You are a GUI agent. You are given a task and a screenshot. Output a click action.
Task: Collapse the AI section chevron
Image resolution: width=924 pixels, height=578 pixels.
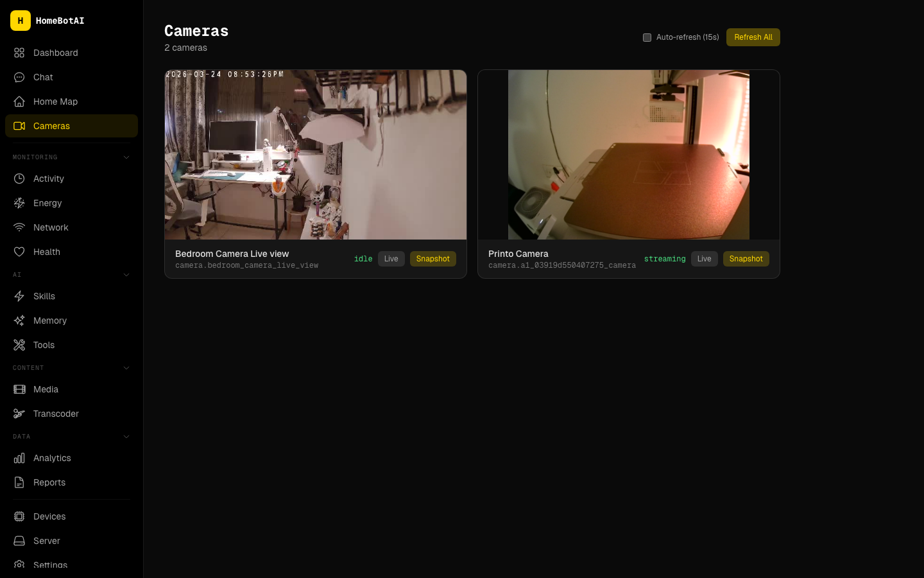point(126,275)
